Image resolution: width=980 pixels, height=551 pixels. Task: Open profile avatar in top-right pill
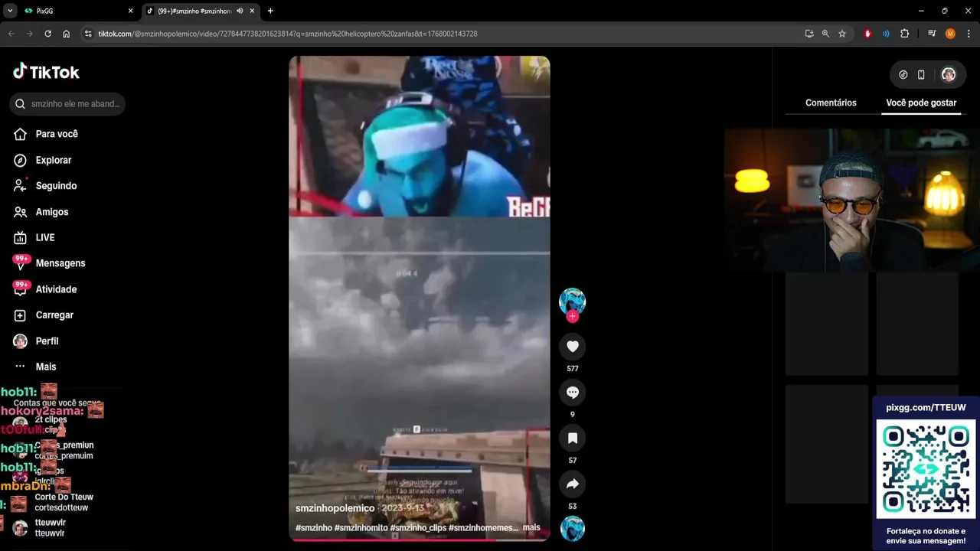[949, 75]
